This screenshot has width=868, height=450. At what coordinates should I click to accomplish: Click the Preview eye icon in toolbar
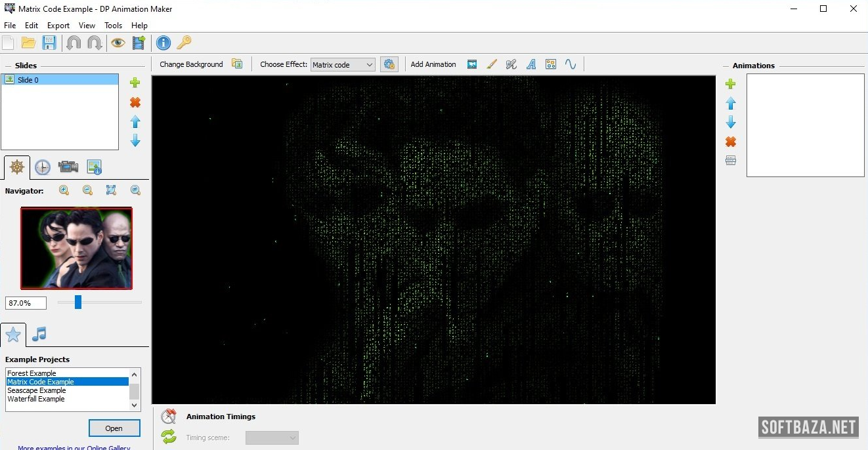[x=118, y=43]
